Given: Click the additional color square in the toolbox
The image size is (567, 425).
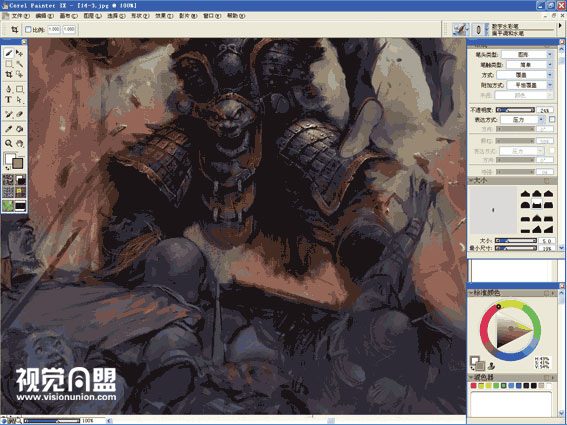Looking at the screenshot, I should 18,163.
